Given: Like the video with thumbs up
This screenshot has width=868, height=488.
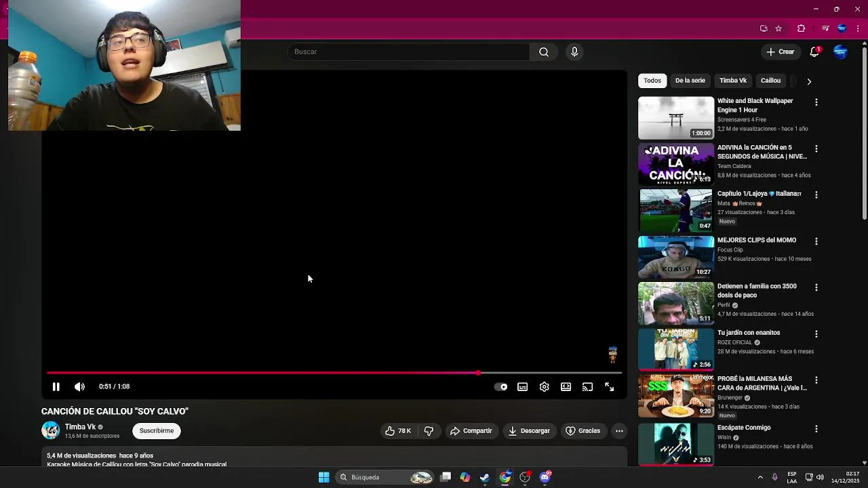Looking at the screenshot, I should 398,430.
